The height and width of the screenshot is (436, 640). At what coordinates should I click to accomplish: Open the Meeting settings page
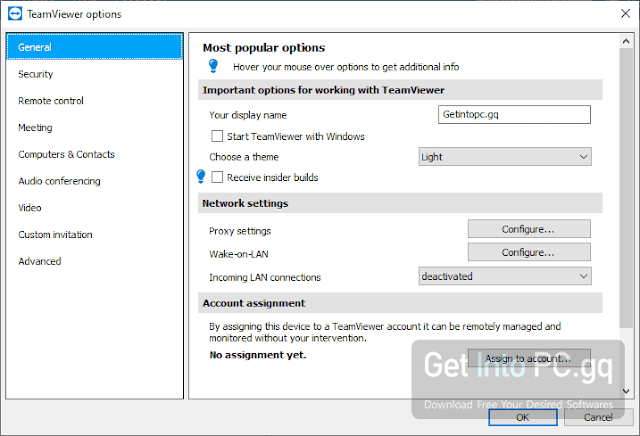95,128
